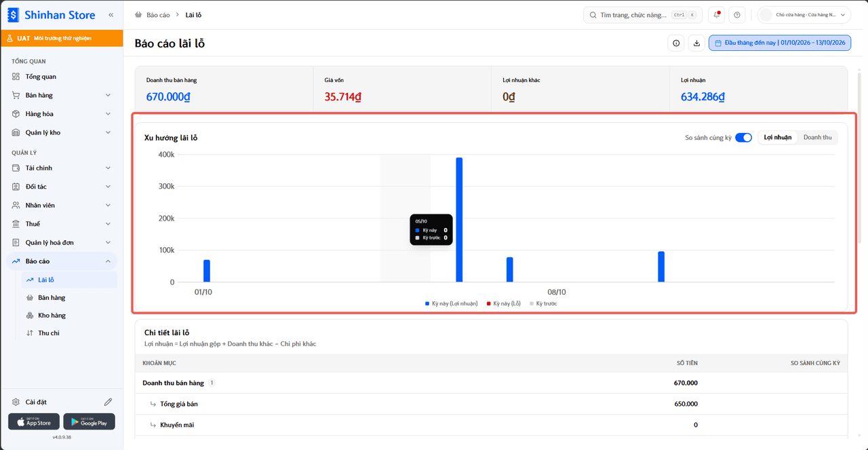Expand the Quản lý kho menu

[62, 132]
